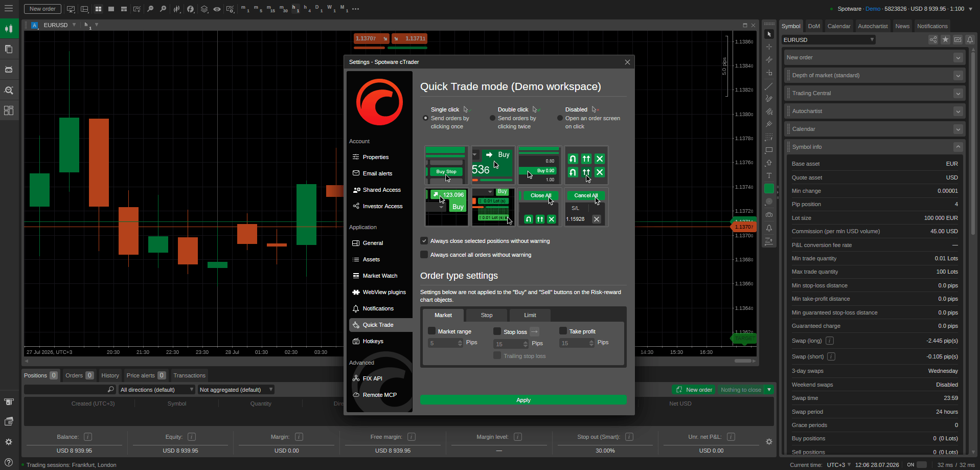Open the Copy icon in left sidebar
Screen dimensions: 980x470
pos(9,49)
